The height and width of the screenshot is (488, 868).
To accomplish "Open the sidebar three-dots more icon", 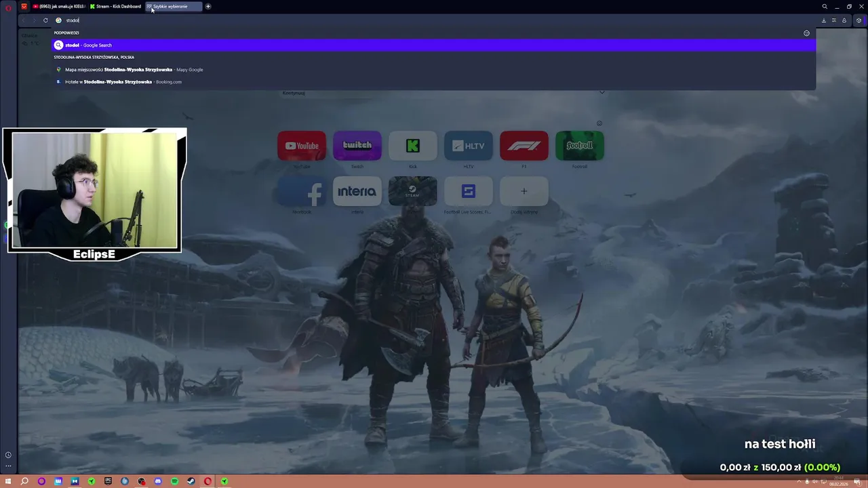I will pyautogui.click(x=8, y=466).
